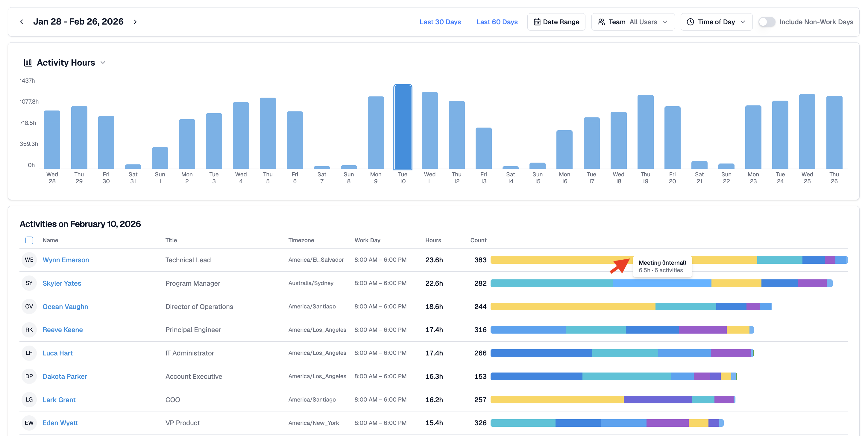This screenshot has height=436, width=868.
Task: Go to previous date range arrow
Action: (x=22, y=22)
